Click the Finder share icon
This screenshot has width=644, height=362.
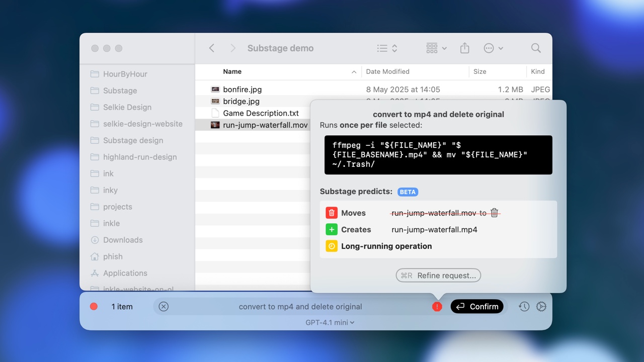tap(464, 48)
